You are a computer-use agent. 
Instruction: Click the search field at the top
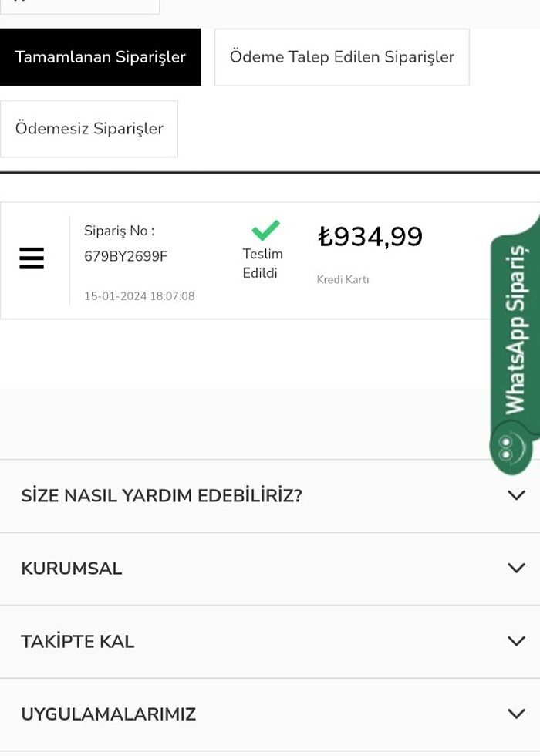[x=79, y=5]
